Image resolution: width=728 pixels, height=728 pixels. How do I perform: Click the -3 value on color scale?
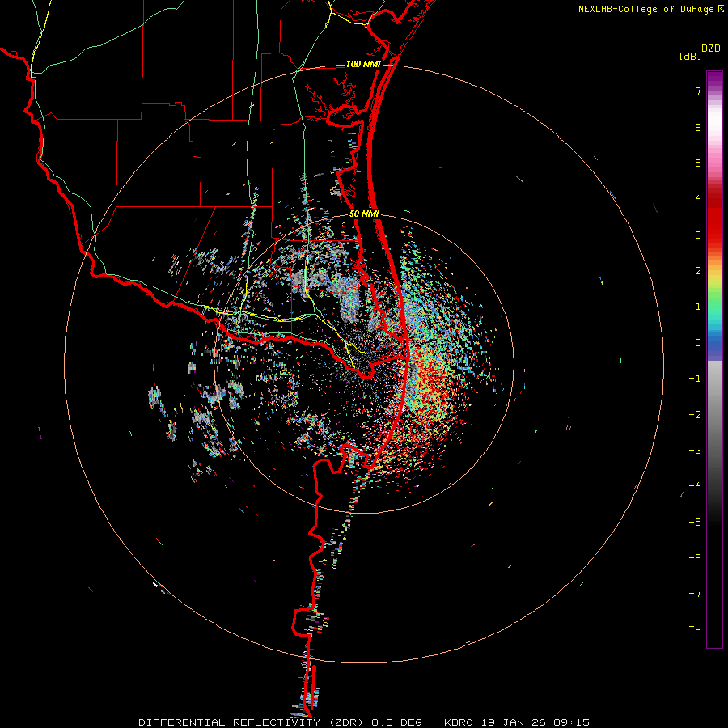pyautogui.click(x=695, y=451)
